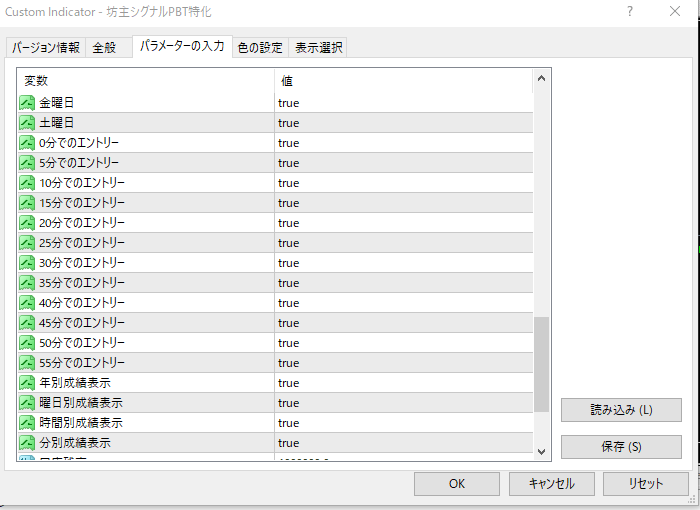
Task: Pick the 25分でのエントリー row icon
Action: coord(27,242)
